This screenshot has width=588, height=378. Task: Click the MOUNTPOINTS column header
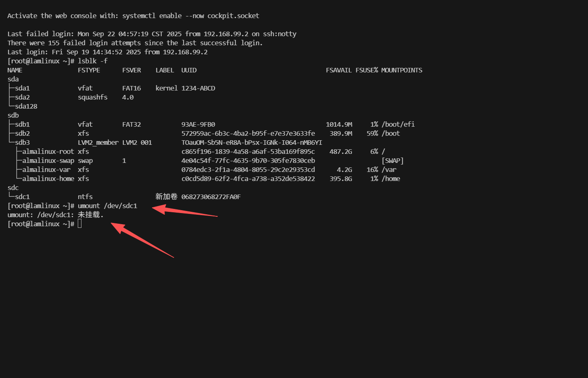click(x=401, y=70)
